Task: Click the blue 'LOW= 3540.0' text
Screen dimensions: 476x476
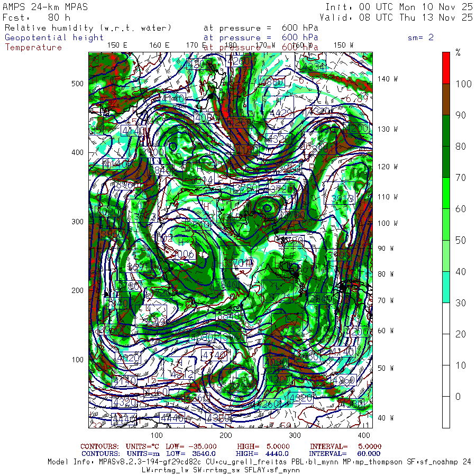Action: coord(191,454)
